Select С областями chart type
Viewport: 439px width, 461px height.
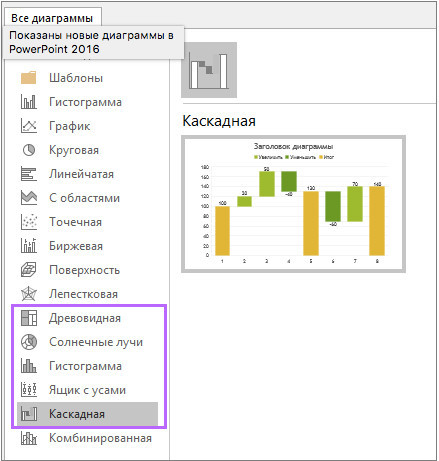[x=84, y=198]
